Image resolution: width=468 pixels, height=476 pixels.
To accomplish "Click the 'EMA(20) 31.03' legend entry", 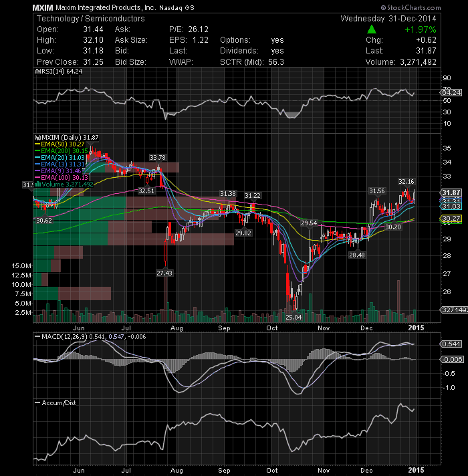I will tap(63, 158).
